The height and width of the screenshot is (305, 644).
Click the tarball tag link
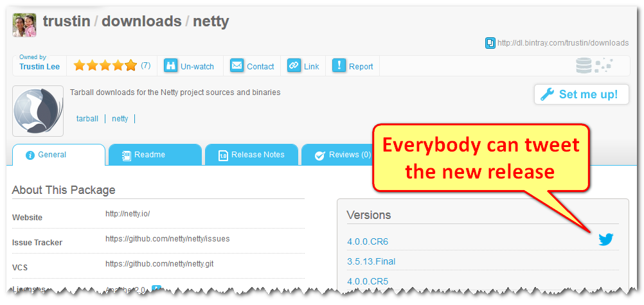point(87,119)
